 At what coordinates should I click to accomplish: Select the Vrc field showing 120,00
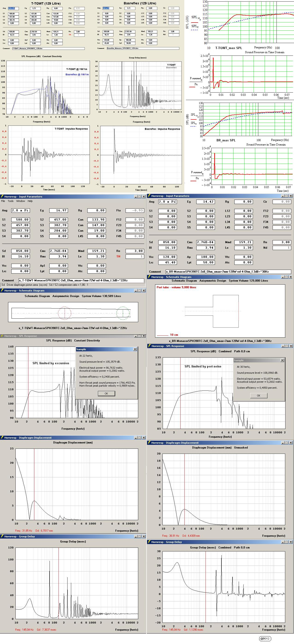pos(168,257)
